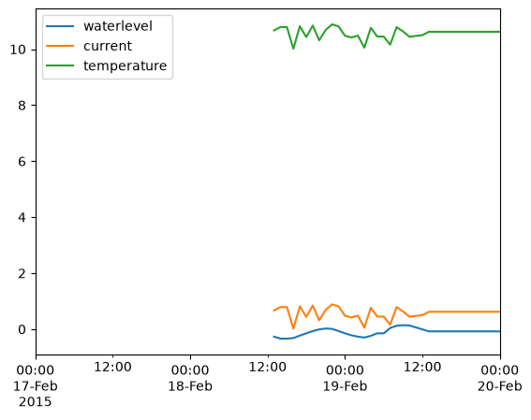Image resolution: width=531 pixels, height=420 pixels.
Task: Click the 20-Feb date label
Action: 500,385
